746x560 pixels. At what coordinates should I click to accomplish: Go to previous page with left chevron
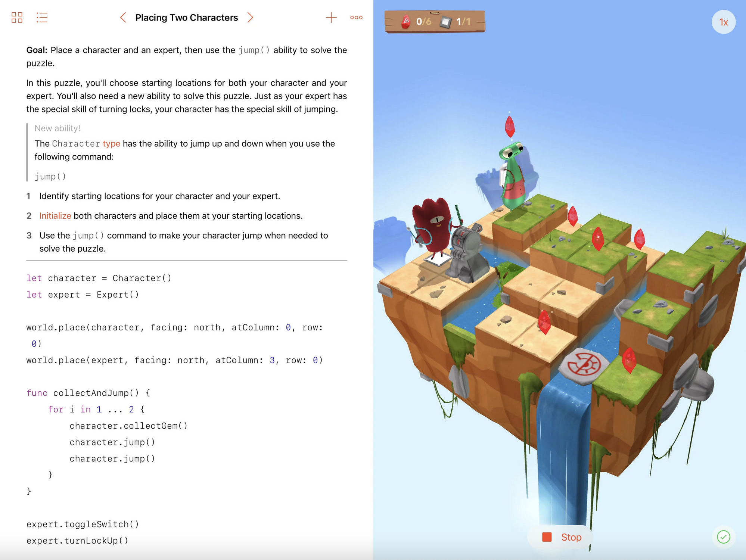tap(123, 18)
